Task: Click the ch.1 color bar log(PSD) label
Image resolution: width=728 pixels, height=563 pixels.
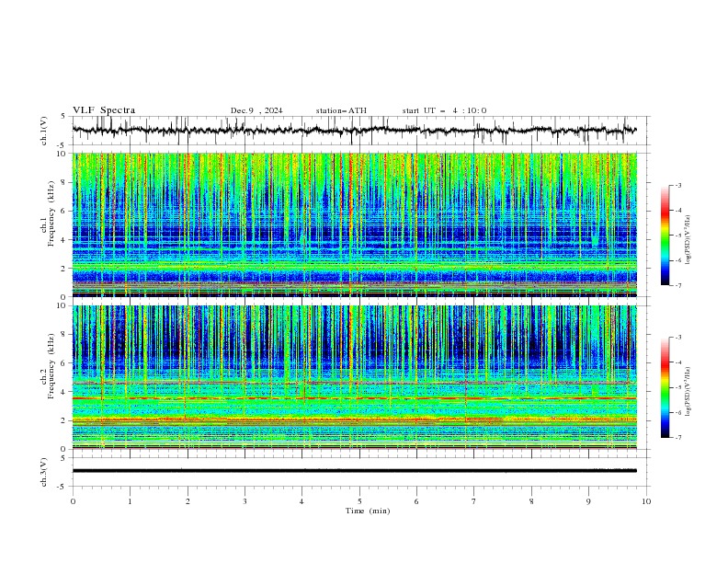Action: pos(688,240)
